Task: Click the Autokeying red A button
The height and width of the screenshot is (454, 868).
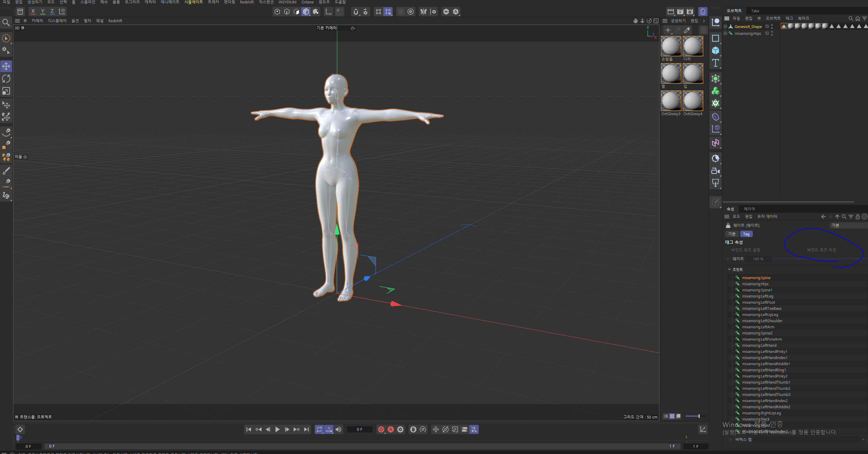Action: [391, 429]
